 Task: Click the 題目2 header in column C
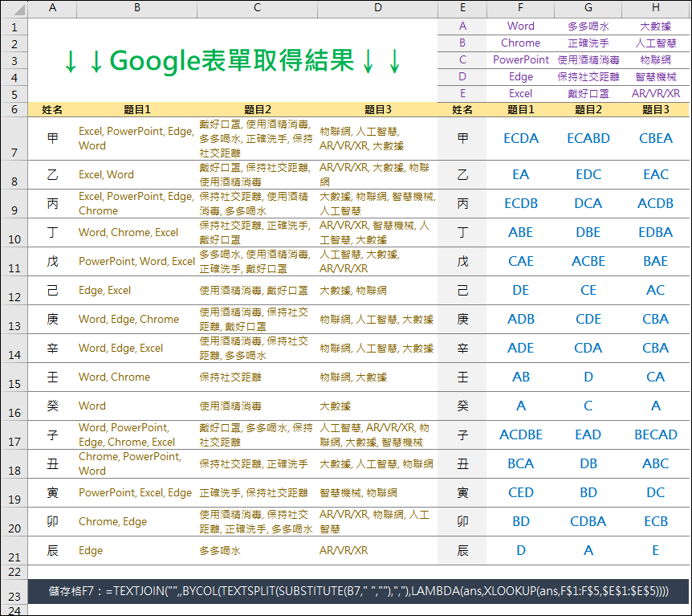click(x=258, y=109)
